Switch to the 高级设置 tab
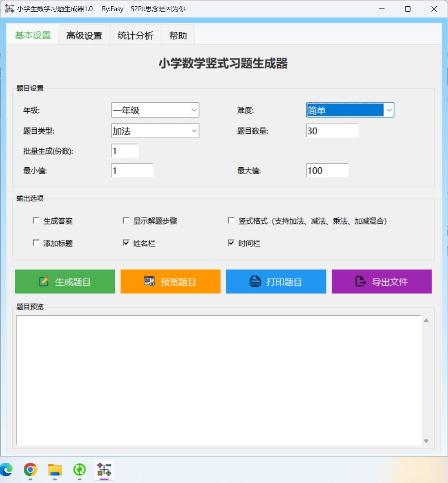This screenshot has width=448, height=483. (x=85, y=35)
